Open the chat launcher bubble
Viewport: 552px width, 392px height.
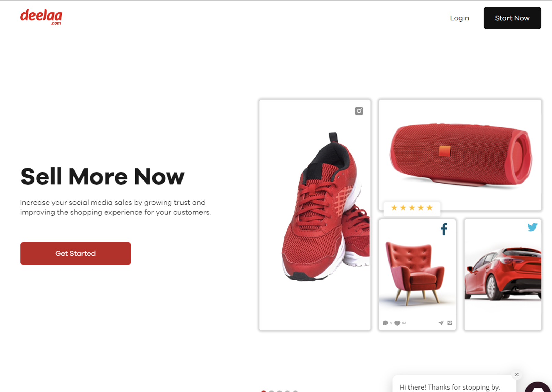pyautogui.click(x=538, y=387)
